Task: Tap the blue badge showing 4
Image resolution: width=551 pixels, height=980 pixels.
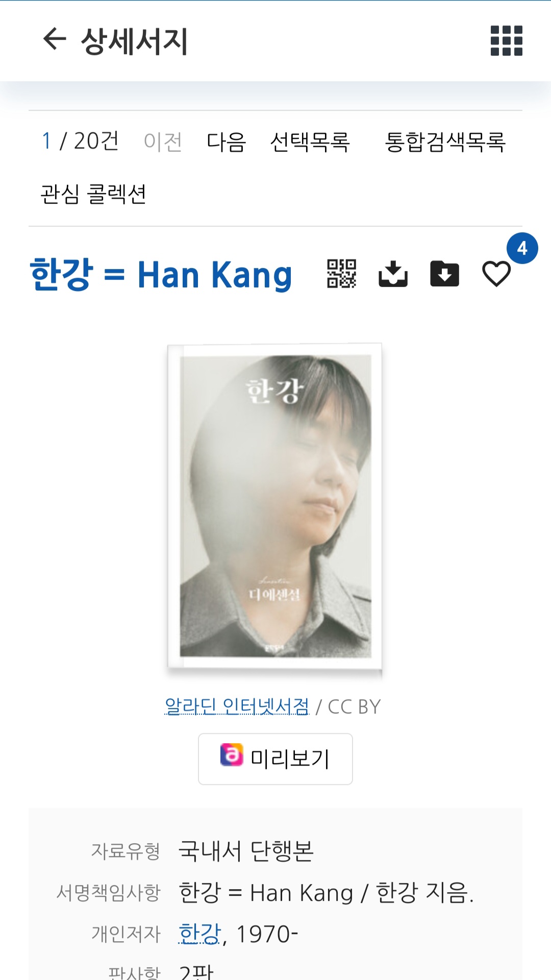Action: coord(522,248)
